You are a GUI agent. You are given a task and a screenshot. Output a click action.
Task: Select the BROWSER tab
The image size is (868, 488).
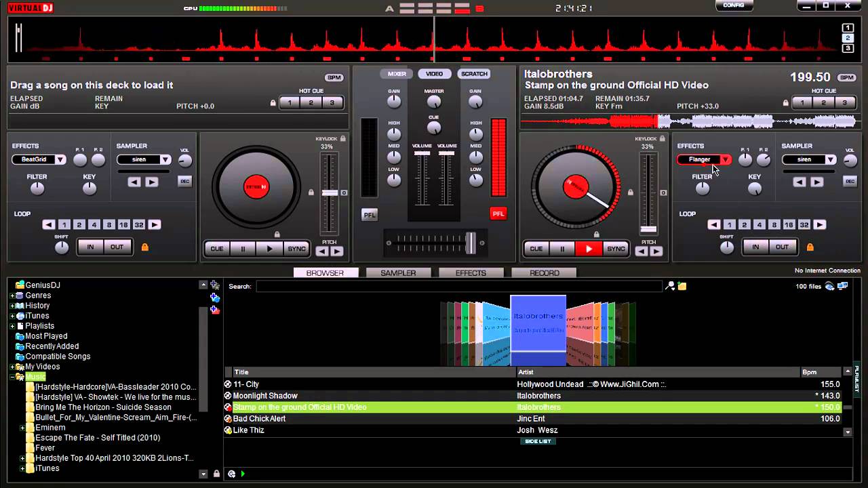pos(325,273)
